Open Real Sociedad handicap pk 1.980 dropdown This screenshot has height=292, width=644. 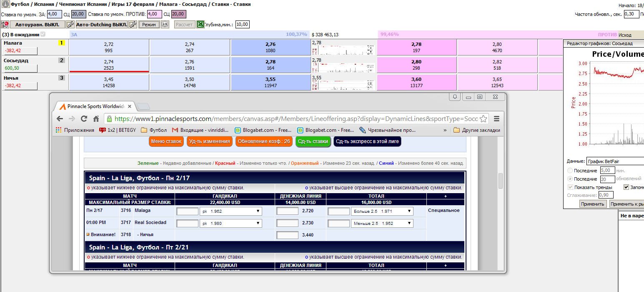(x=231, y=223)
